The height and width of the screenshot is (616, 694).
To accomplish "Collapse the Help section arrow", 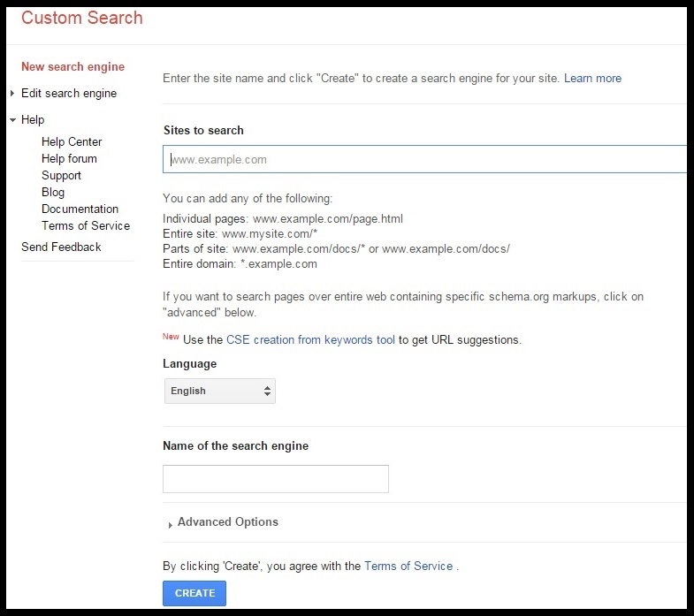I will pos(12,119).
